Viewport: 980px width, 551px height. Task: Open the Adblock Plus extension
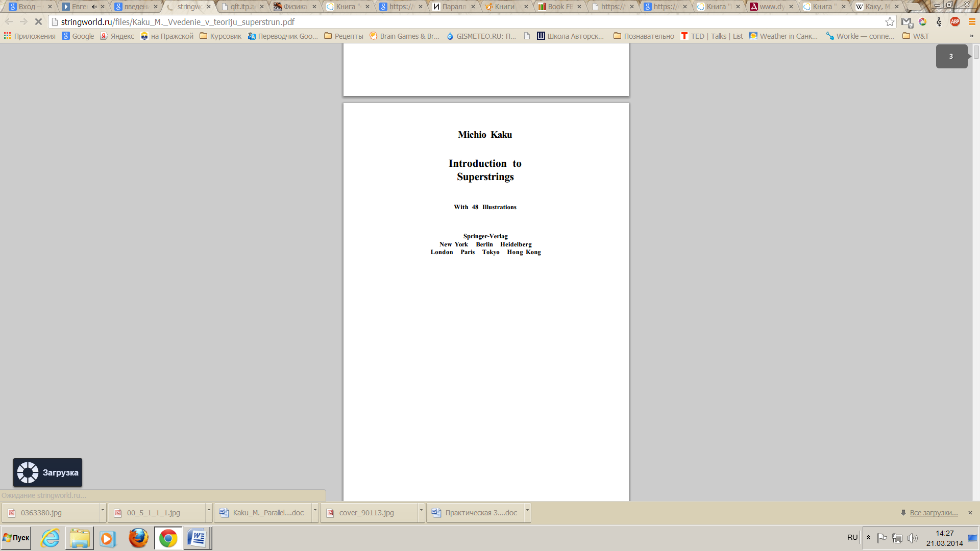coord(955,22)
